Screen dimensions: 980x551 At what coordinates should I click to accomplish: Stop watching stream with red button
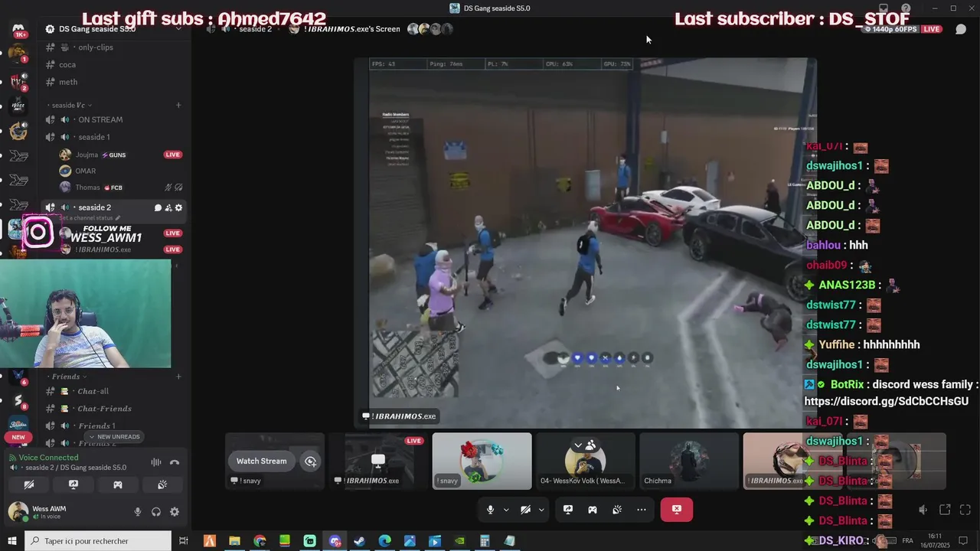(x=677, y=510)
